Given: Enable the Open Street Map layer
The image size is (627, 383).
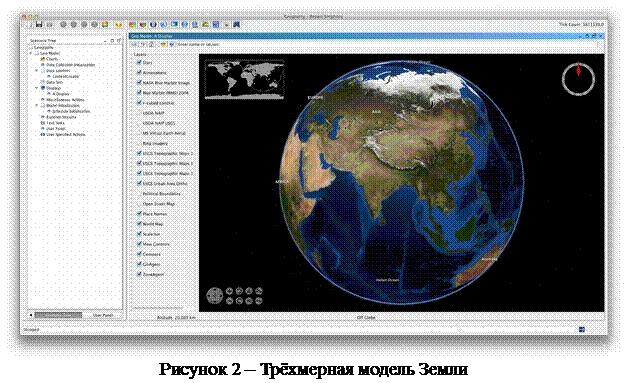Looking at the screenshot, I should pyautogui.click(x=139, y=203).
